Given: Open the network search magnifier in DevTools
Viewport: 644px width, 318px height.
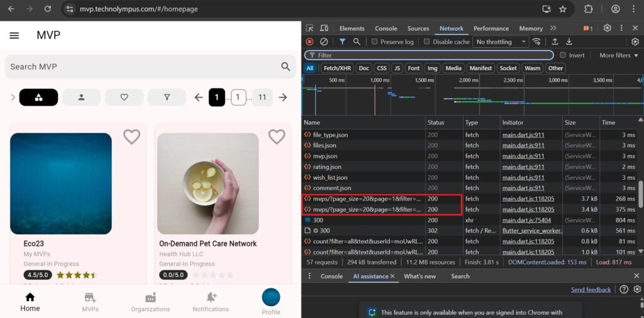Looking at the screenshot, I should click(x=357, y=41).
